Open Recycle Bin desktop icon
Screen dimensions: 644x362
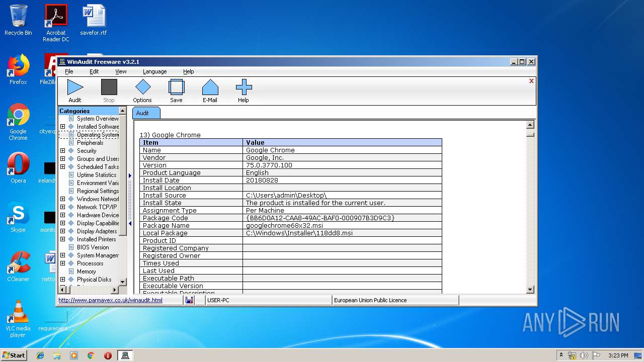(x=18, y=20)
